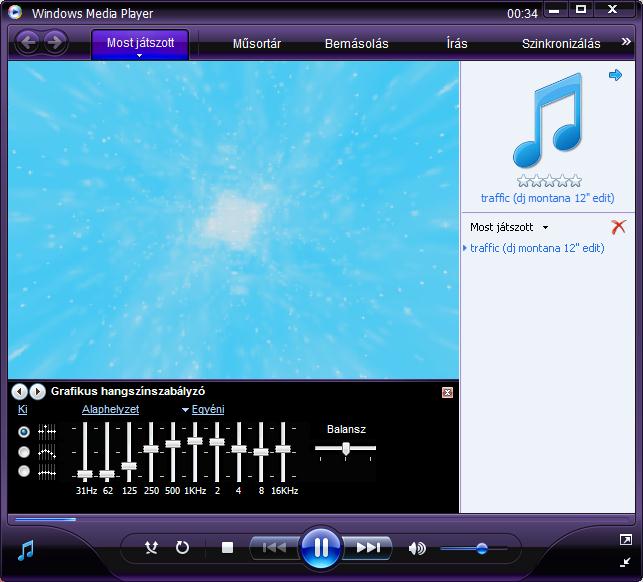Click the 250 Hz equalizer slider
This screenshot has height=582, width=643.
tap(151, 449)
